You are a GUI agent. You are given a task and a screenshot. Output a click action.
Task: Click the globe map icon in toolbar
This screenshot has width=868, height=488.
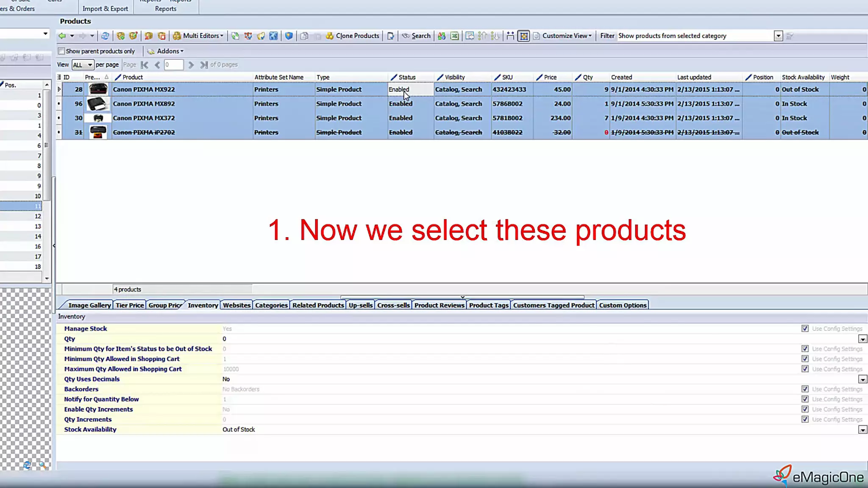pos(273,36)
